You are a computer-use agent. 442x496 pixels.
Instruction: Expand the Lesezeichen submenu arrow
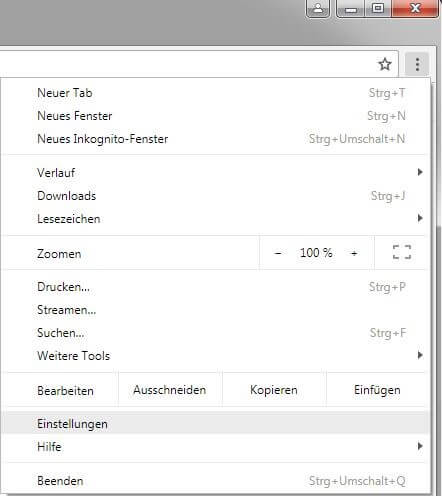coord(420,218)
